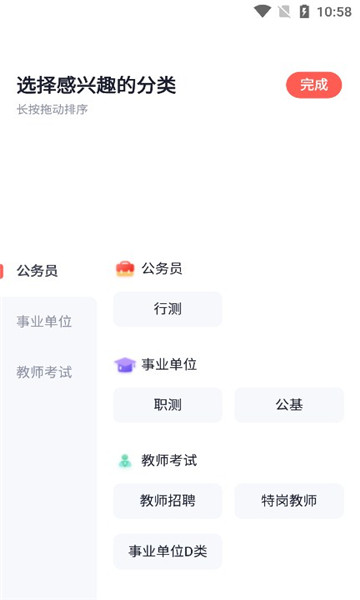The image size is (360, 600).
Task: Click the 长按拖动排序 hint text
Action: pyautogui.click(x=52, y=110)
